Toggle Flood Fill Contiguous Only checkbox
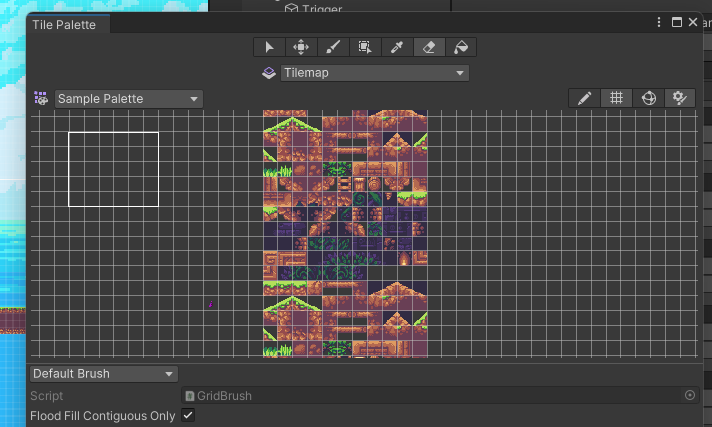712x427 pixels. (x=188, y=415)
